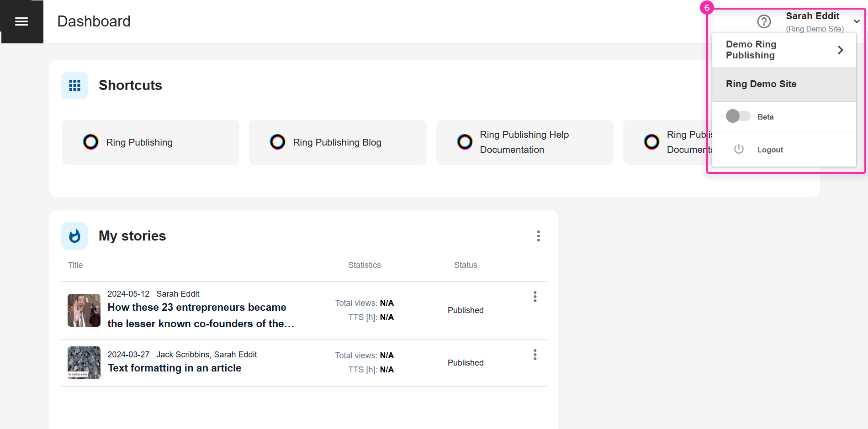
Task: Click the My stories flame icon
Action: (74, 236)
